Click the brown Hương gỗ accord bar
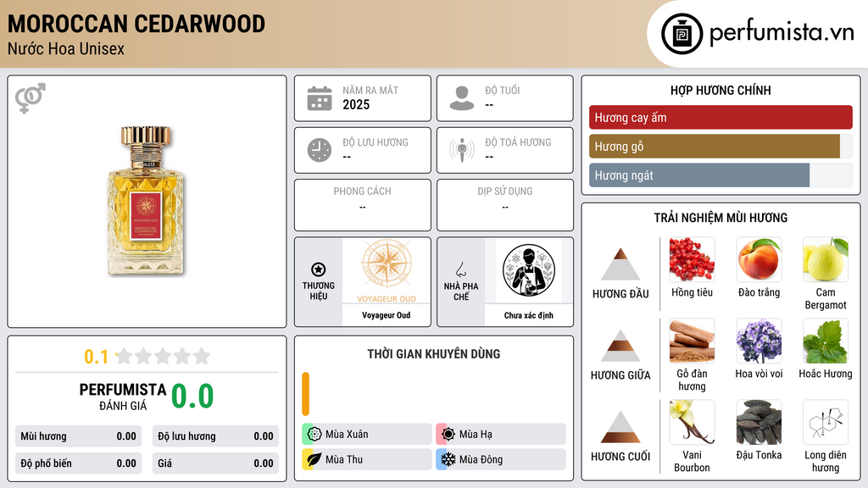The width and height of the screenshot is (868, 488). click(x=715, y=146)
